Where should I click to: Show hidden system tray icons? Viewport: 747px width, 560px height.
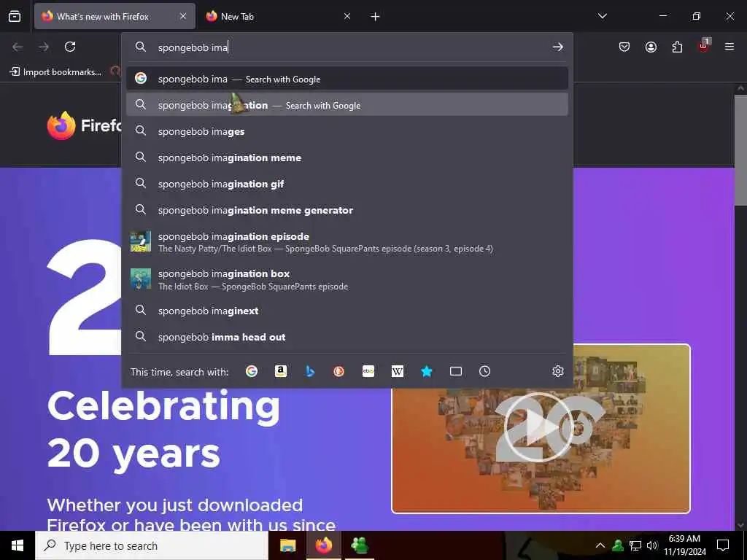600,545
